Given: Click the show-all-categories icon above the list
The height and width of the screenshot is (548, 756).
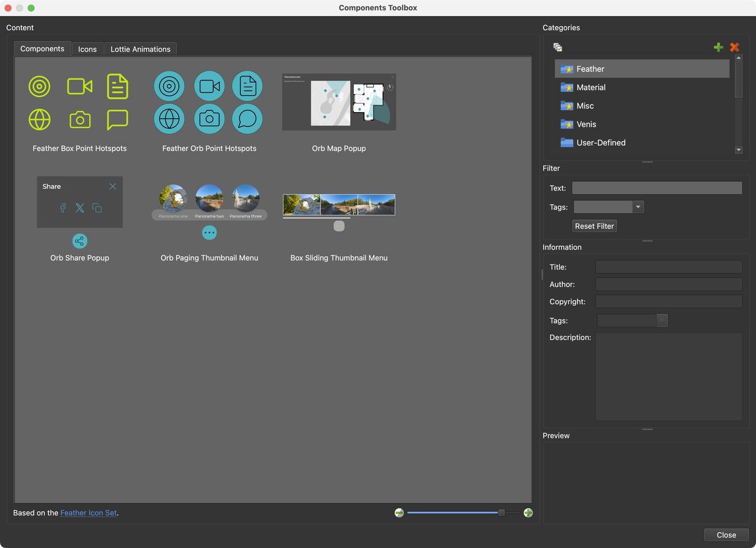Looking at the screenshot, I should 557,47.
